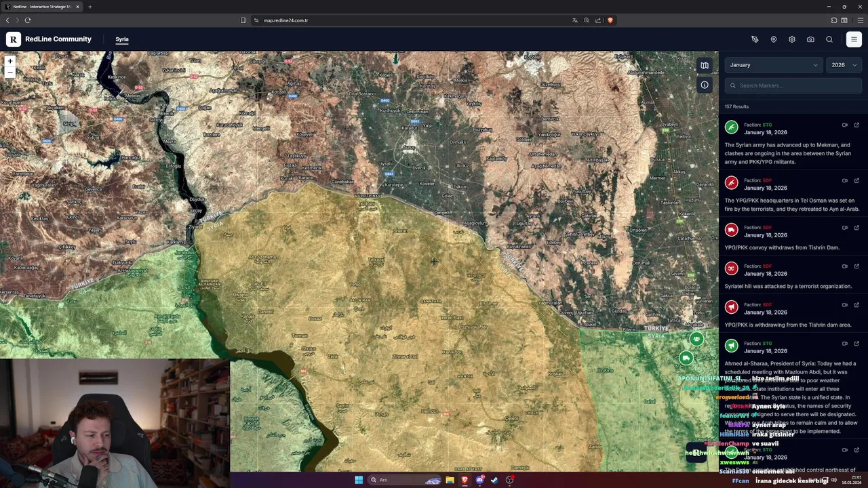Click the red megaphone icon of Tishrin dam event
Viewport: 868px width, 488px height.
tap(731, 307)
